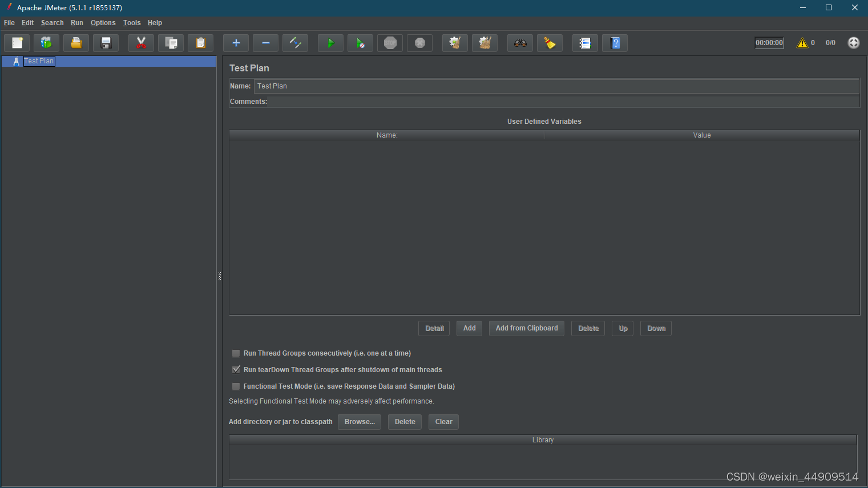Open the Search menu

(52, 23)
